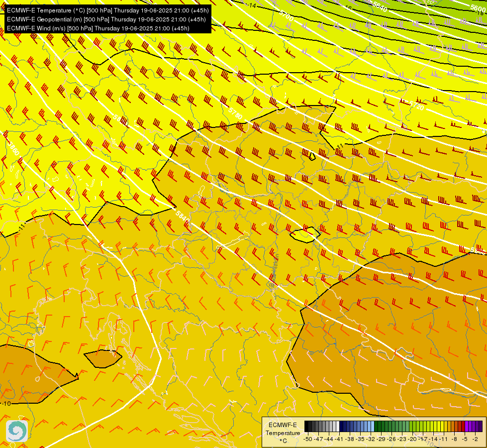487x448 pixels.
Task: Click the black -10 isotherm label on the map
Action: tap(6, 404)
